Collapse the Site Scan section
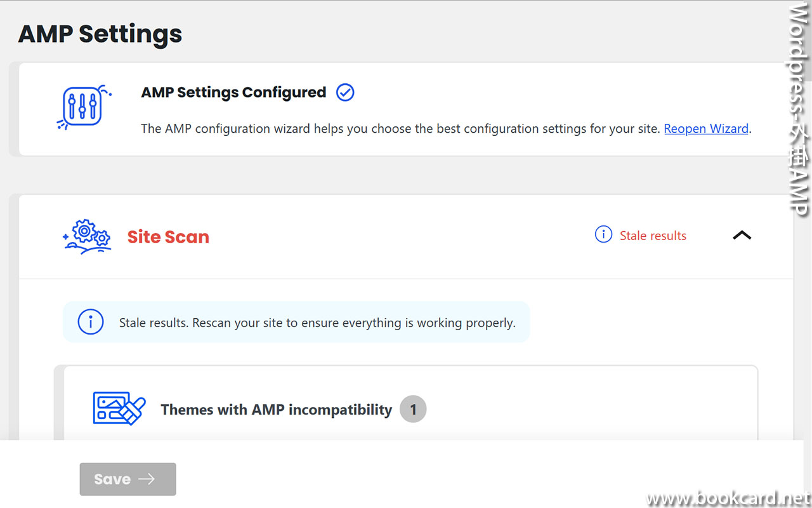The width and height of the screenshot is (812, 508). pos(742,235)
